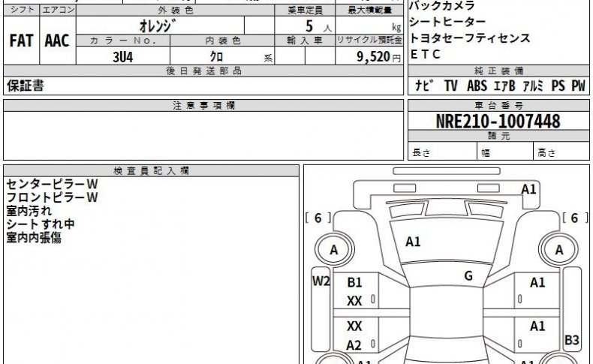Click the A1 mark on the hood
Image resolution: width=593 pixels, height=364 pixels.
413,242
